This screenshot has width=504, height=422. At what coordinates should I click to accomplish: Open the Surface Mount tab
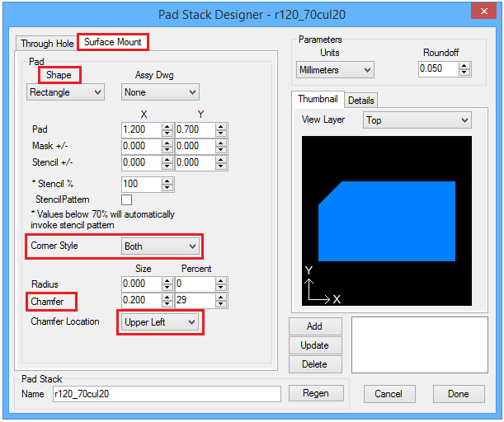tap(113, 42)
